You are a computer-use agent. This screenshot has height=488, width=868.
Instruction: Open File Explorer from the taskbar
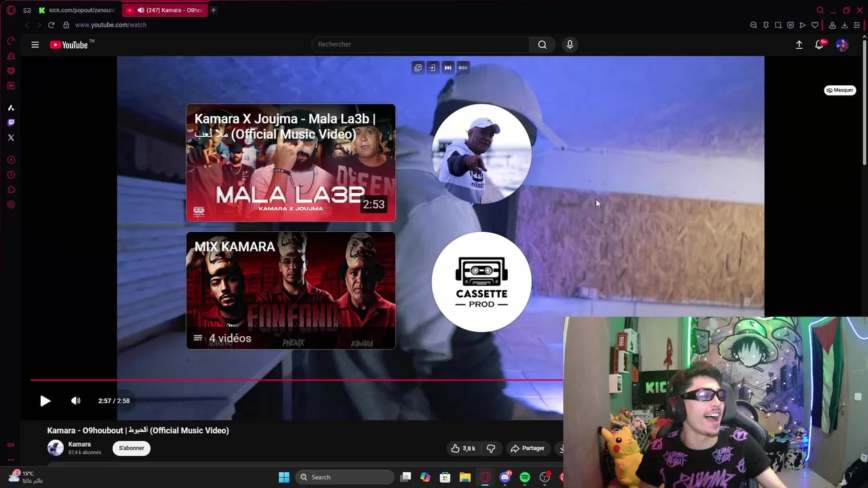465,477
